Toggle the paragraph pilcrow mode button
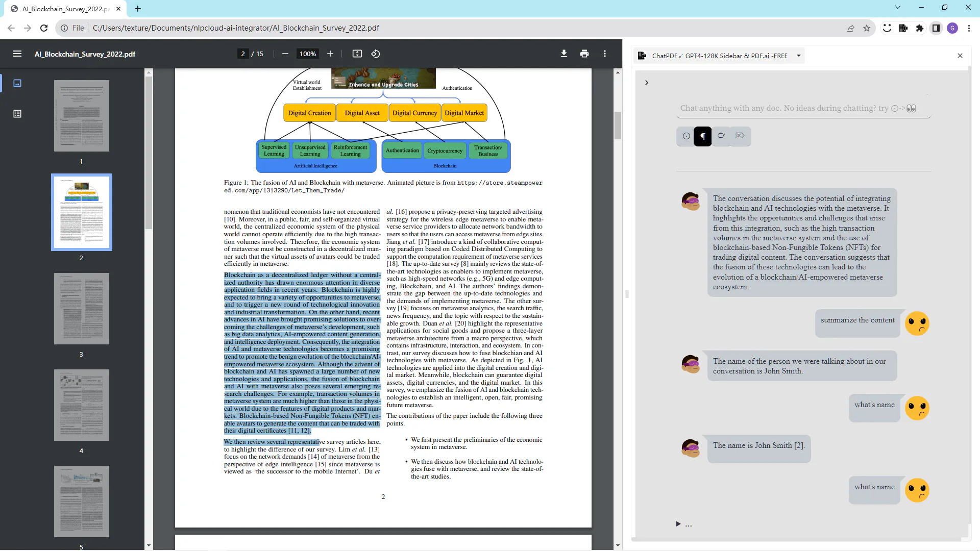This screenshot has height=551, width=980. tap(703, 136)
